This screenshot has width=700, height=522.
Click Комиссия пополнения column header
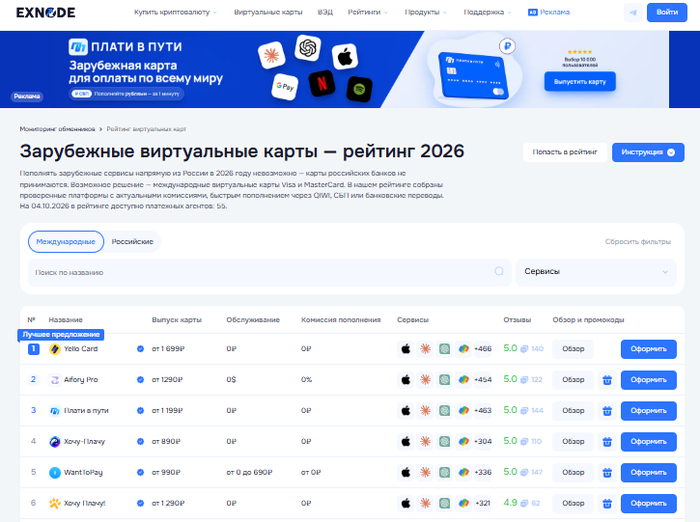(341, 320)
